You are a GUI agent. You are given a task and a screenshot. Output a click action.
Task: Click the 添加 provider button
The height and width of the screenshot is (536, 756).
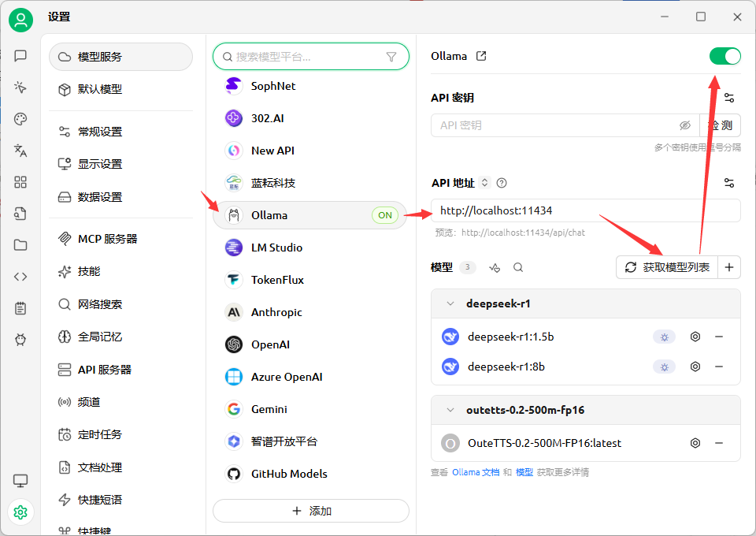click(311, 511)
